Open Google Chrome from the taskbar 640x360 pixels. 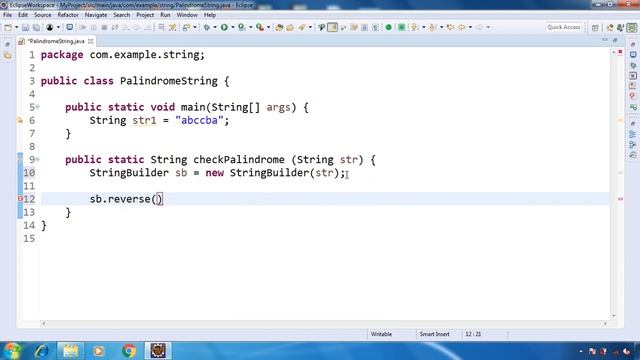tap(129, 351)
